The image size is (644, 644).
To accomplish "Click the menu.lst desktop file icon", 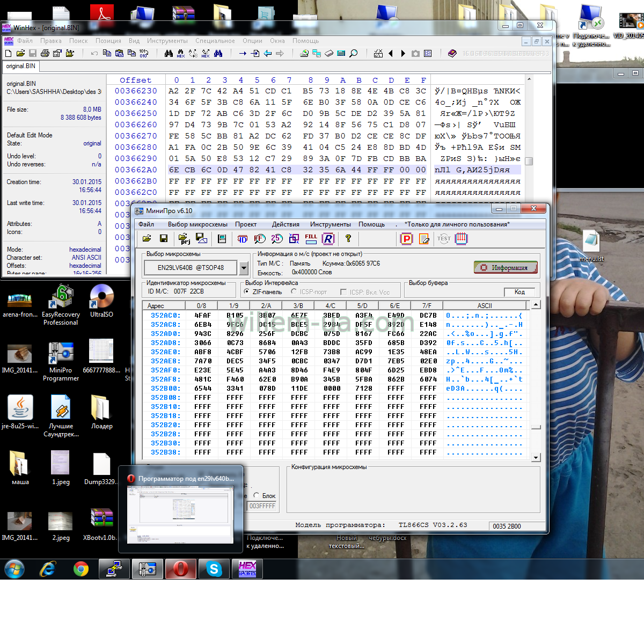I will point(591,246).
